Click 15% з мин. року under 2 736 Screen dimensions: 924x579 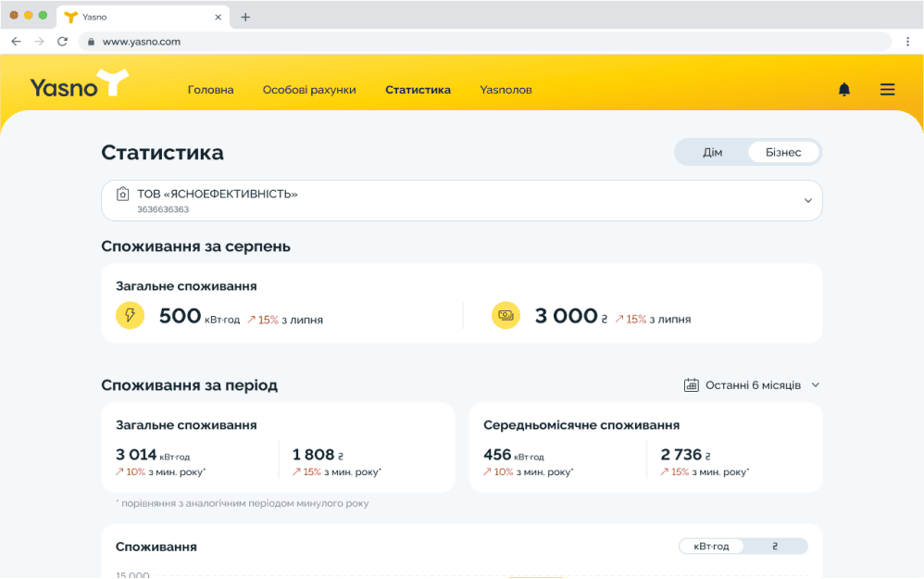[705, 472]
